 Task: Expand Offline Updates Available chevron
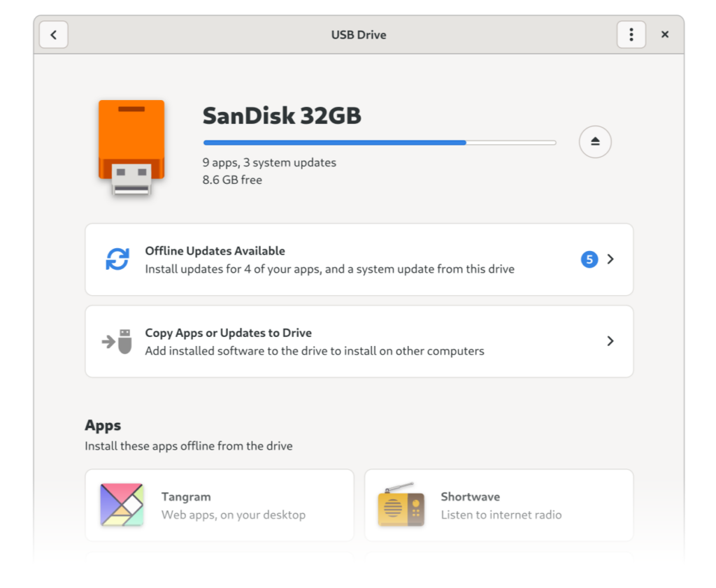(x=610, y=259)
